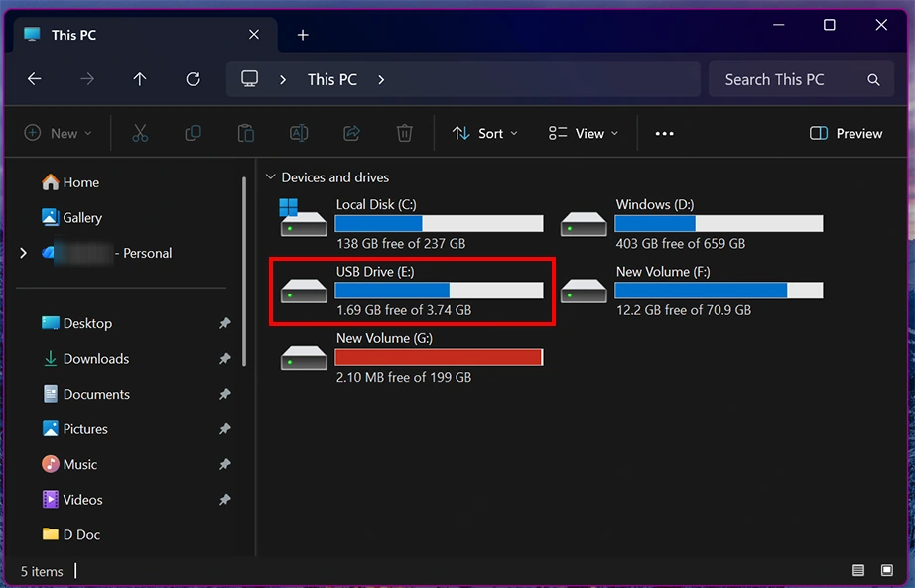
Task: Open Pictures in navigation pane
Action: [74, 429]
